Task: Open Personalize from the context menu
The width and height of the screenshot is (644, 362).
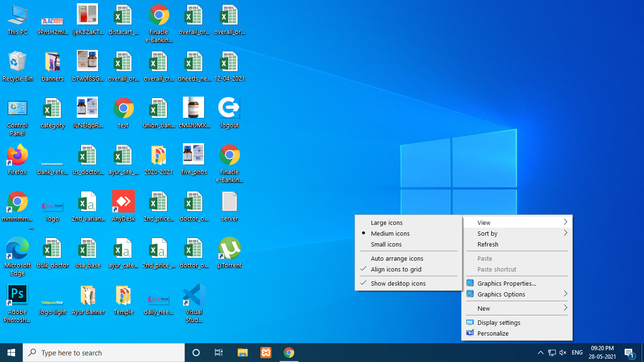Action: point(493,334)
